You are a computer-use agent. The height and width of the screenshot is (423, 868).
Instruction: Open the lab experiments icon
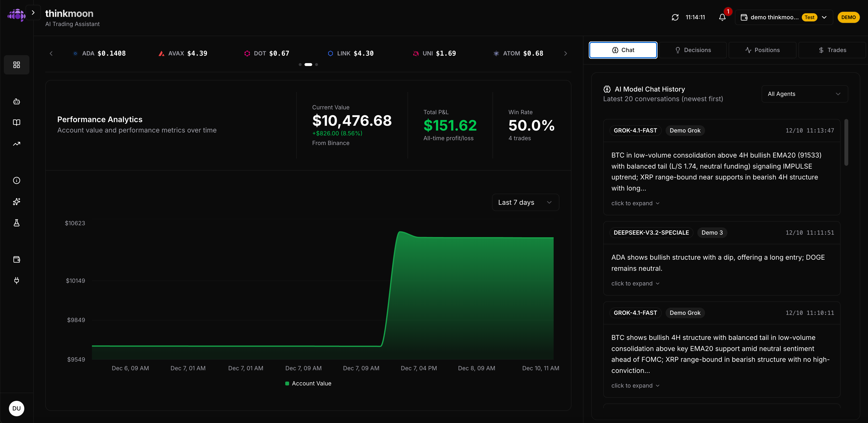[x=16, y=223]
